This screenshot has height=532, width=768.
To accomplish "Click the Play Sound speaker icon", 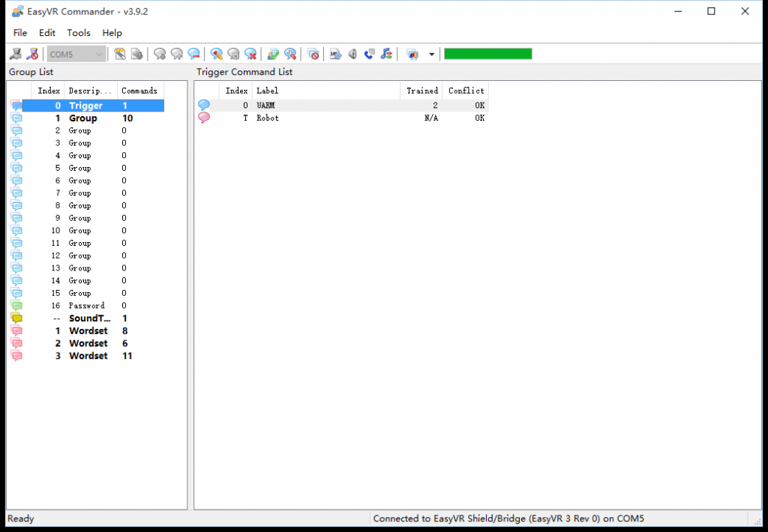I will pos(352,54).
